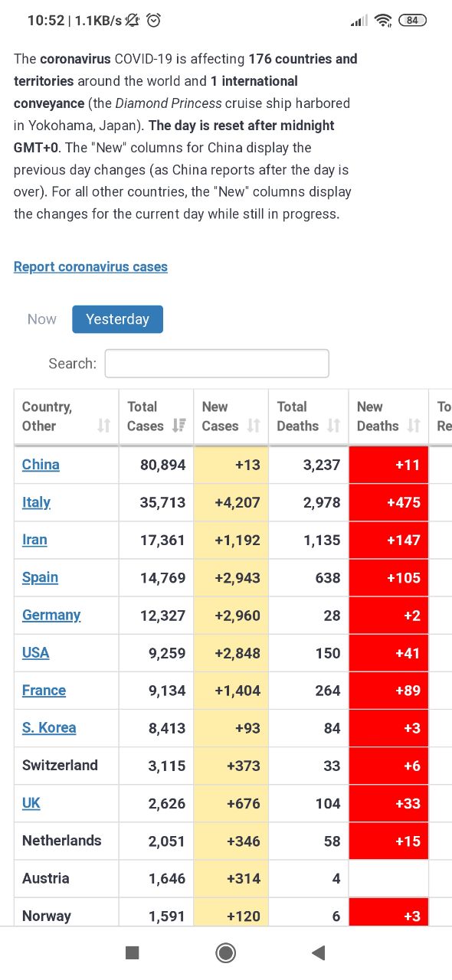Select Germany new cases +2,960
This screenshot has width=452, height=980.
[x=237, y=615]
